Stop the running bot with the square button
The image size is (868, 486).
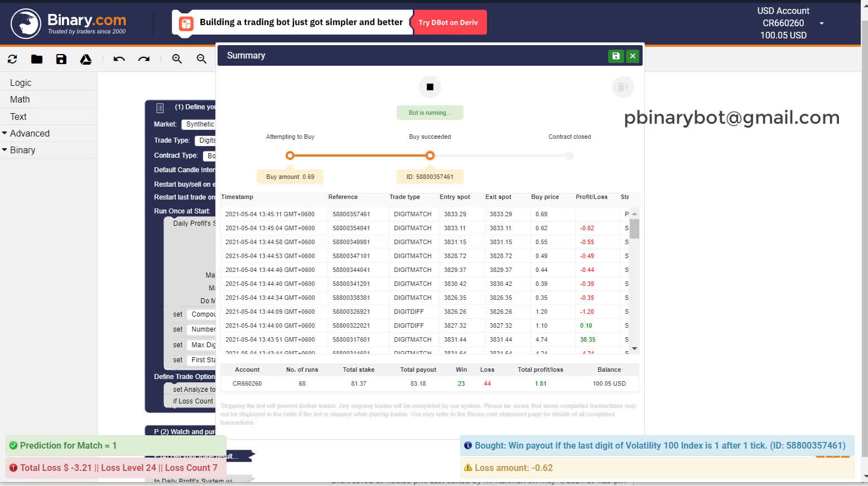coord(430,87)
